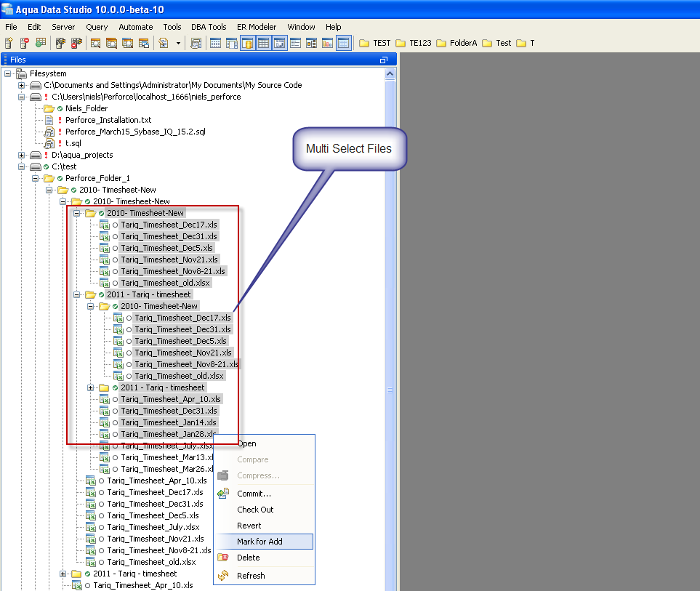
Task: Open the File menu
Action: 11,27
